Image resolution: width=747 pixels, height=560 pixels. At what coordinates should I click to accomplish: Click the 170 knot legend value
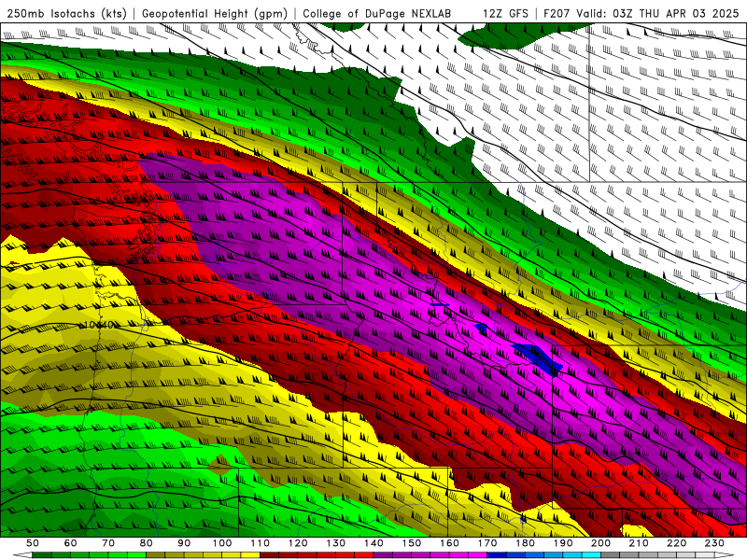[487, 543]
